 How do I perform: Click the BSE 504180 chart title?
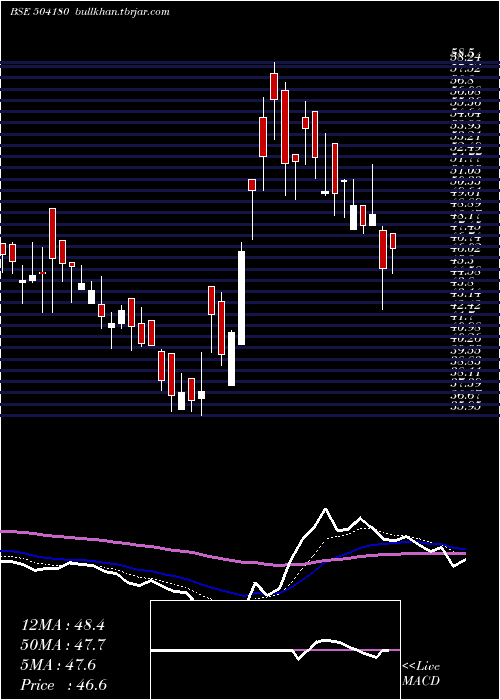click(x=39, y=12)
